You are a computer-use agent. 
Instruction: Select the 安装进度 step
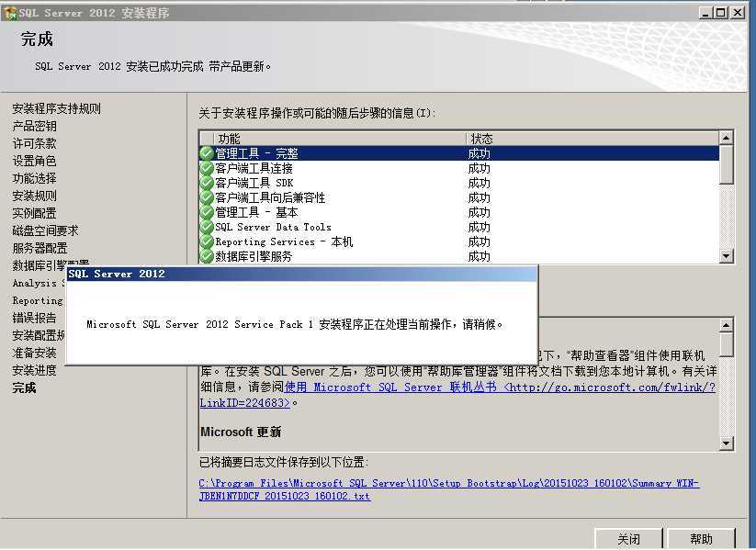(x=34, y=370)
